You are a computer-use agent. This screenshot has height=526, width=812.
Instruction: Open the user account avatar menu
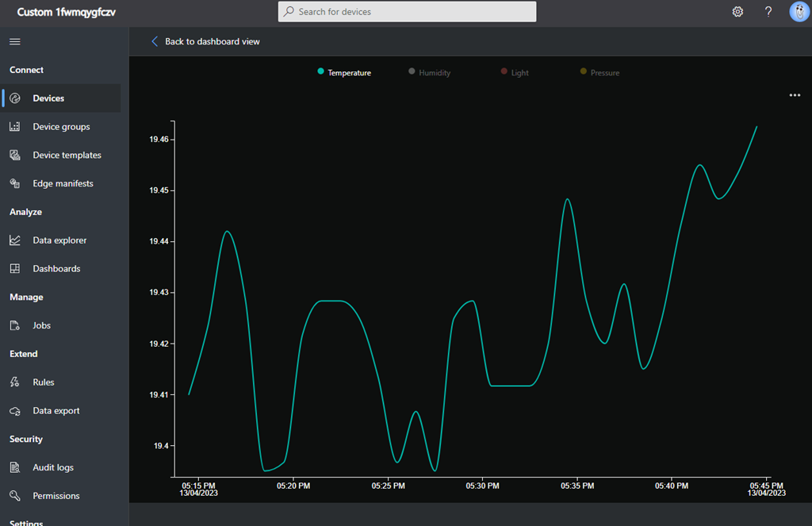799,12
